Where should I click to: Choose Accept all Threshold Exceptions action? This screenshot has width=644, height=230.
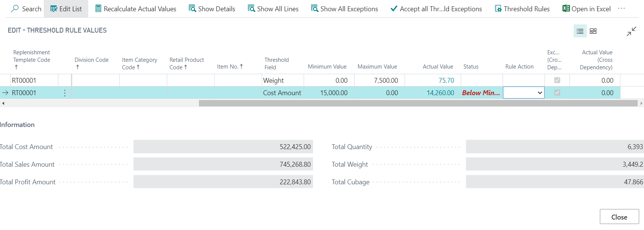pos(436,9)
